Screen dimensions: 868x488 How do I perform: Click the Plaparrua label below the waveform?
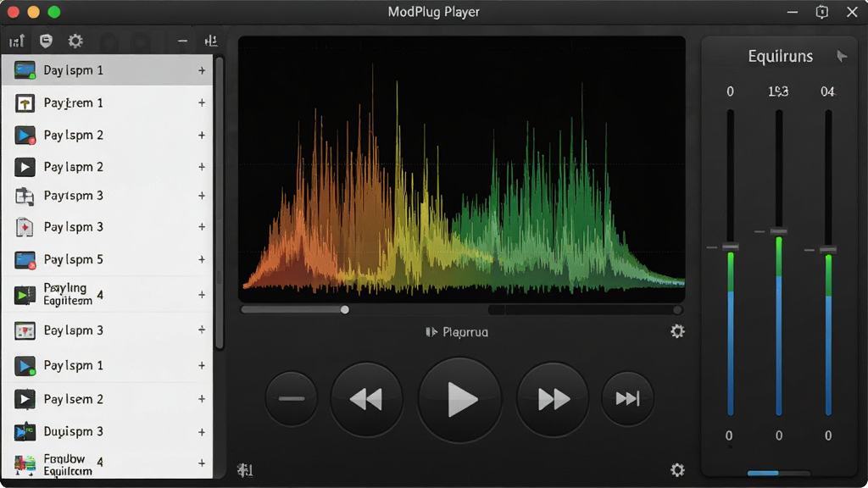(465, 332)
